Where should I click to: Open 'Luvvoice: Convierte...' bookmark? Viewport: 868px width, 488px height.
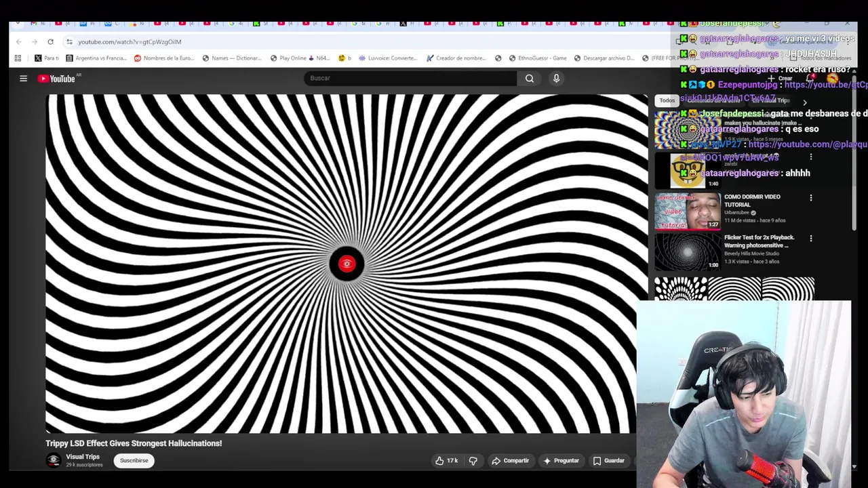pyautogui.click(x=388, y=58)
